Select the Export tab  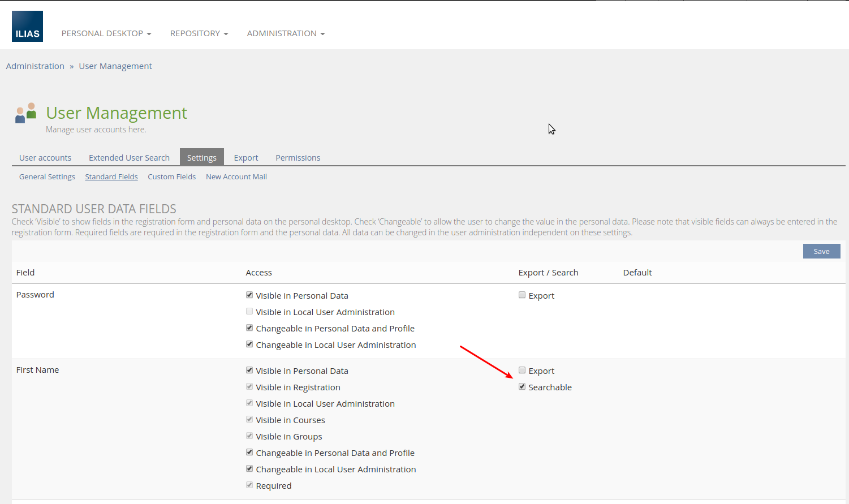tap(245, 158)
